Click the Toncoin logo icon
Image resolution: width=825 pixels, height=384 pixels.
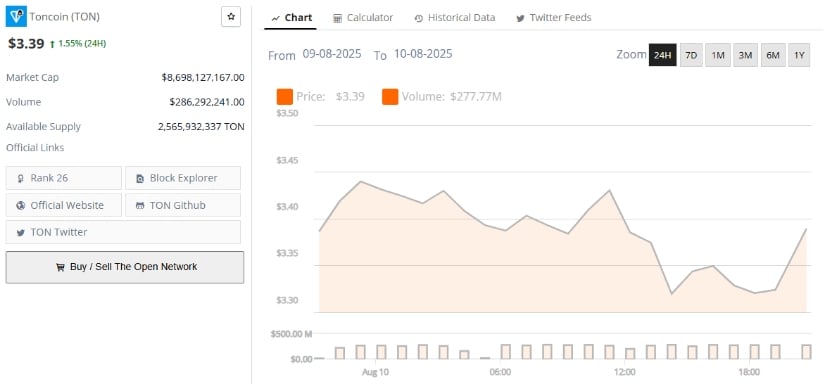pos(16,16)
